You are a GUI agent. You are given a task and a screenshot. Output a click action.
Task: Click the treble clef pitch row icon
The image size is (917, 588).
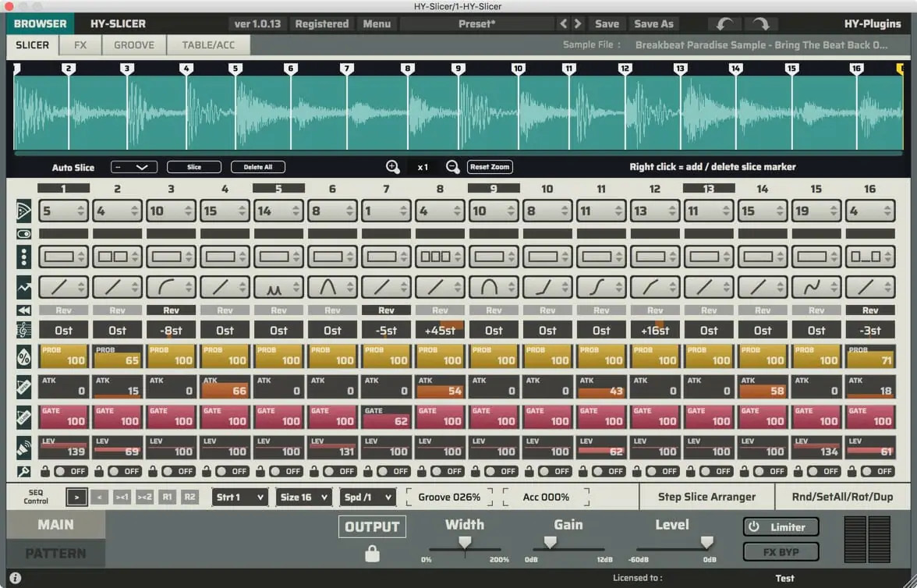[x=23, y=328]
